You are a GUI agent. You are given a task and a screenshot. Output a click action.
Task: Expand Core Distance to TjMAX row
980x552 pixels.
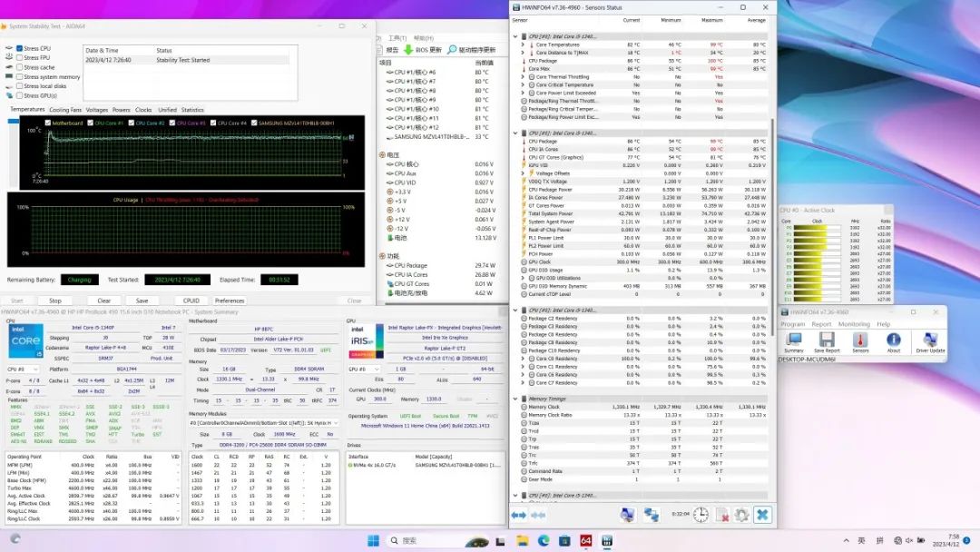click(524, 53)
